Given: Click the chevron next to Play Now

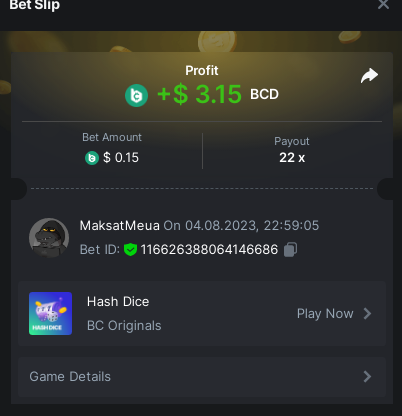Looking at the screenshot, I should click(367, 313).
